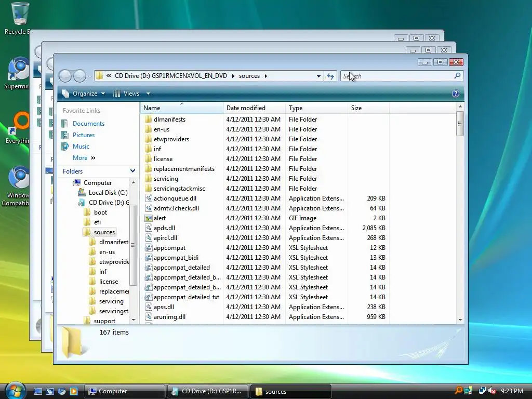Select the alert GIF image file
532x399 pixels.
159,218
